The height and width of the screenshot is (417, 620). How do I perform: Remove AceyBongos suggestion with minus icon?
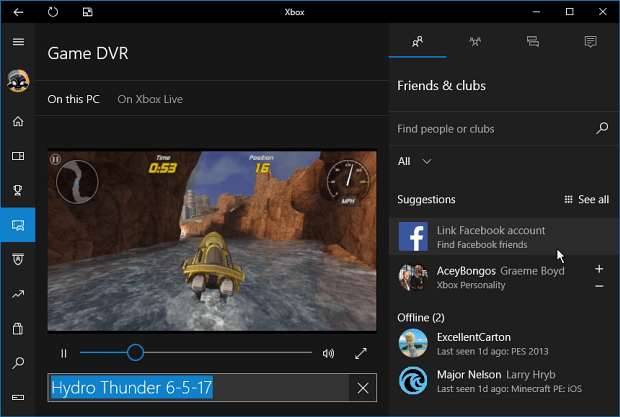click(599, 286)
